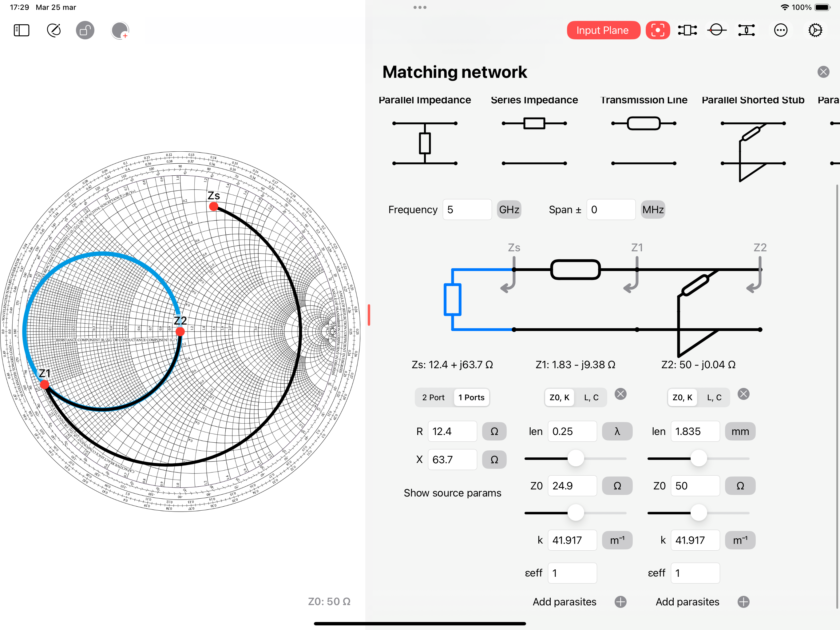The width and height of the screenshot is (840, 630).
Task: Adjust the transmission line length slider
Action: 576,458
